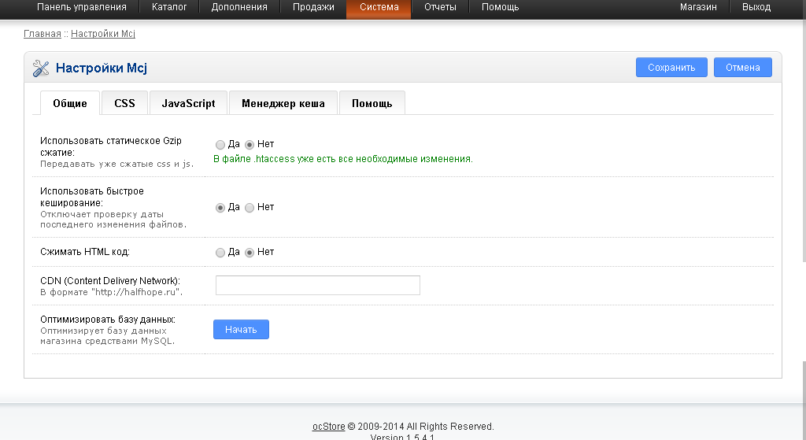Select Нет for Сжимать HTML код
The image size is (806, 440).
(x=249, y=252)
